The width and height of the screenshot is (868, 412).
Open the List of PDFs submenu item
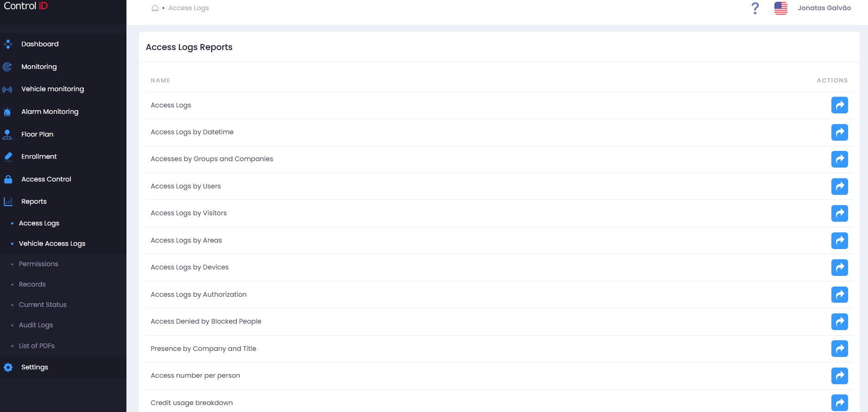37,346
